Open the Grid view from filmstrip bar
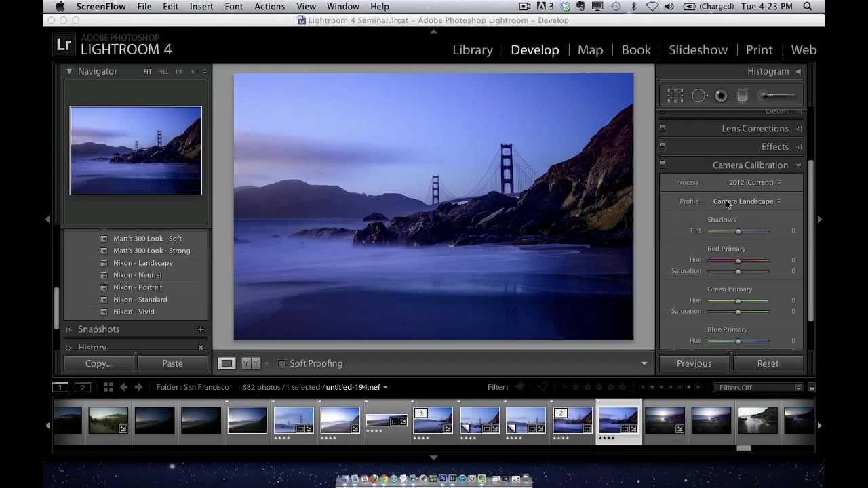This screenshot has height=488, width=868. pos(108,387)
